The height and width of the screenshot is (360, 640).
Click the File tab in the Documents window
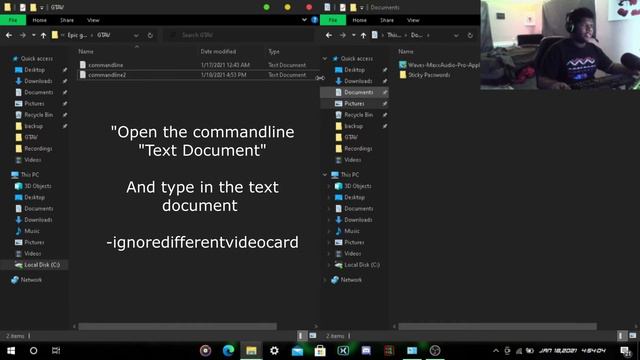pyautogui.click(x=333, y=20)
